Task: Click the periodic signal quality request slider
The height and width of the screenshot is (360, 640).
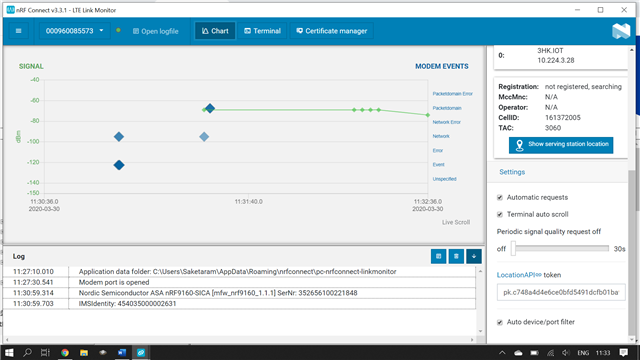Action: pos(560,248)
